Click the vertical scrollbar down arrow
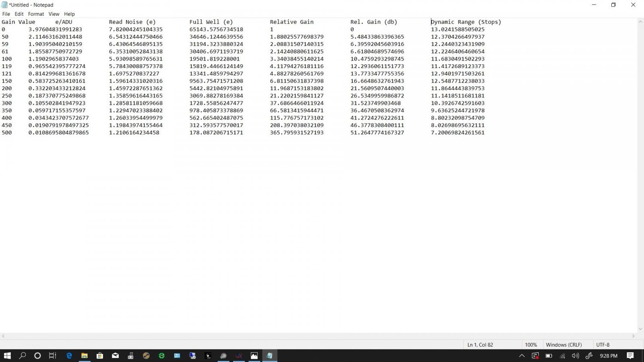 point(641,329)
